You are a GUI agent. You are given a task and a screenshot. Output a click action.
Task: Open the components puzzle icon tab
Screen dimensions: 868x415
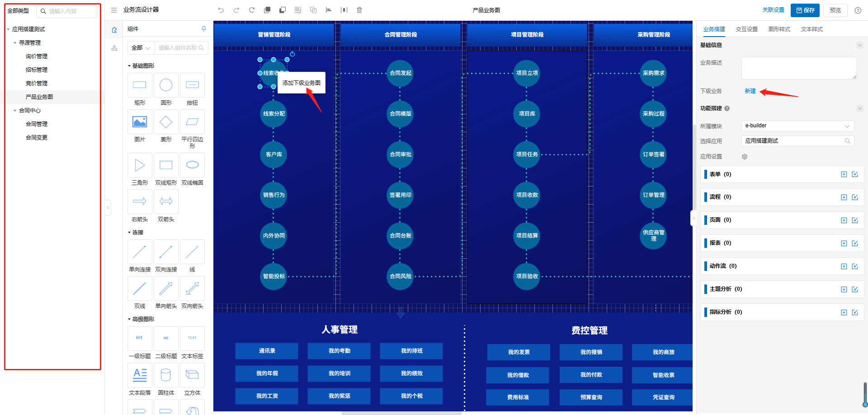click(x=114, y=30)
